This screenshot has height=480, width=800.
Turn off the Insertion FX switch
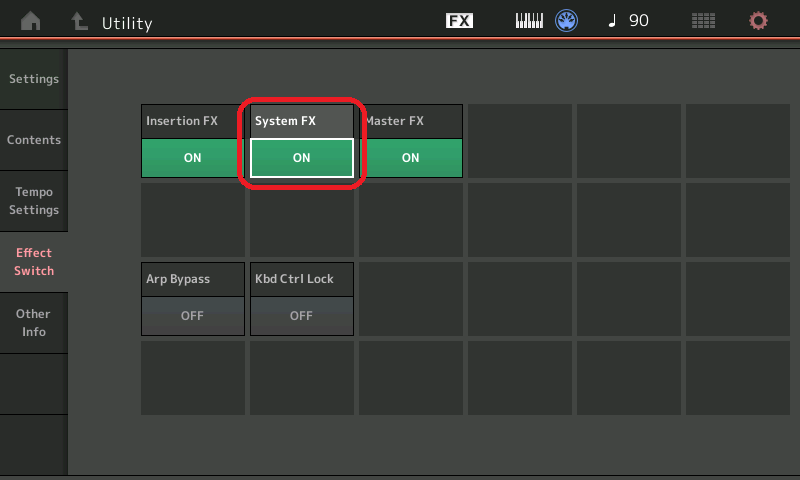193,158
